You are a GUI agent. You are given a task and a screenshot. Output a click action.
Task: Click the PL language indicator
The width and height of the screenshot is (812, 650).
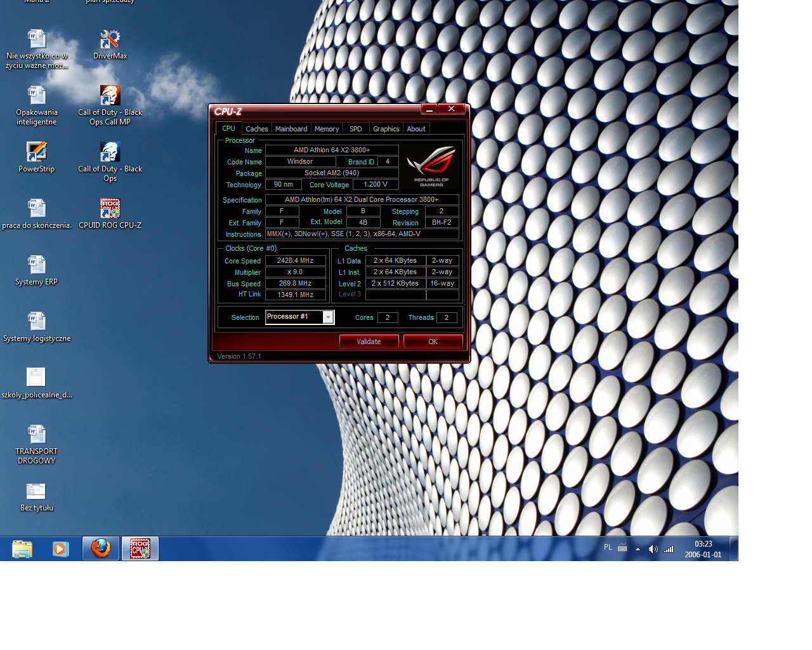[x=608, y=547]
